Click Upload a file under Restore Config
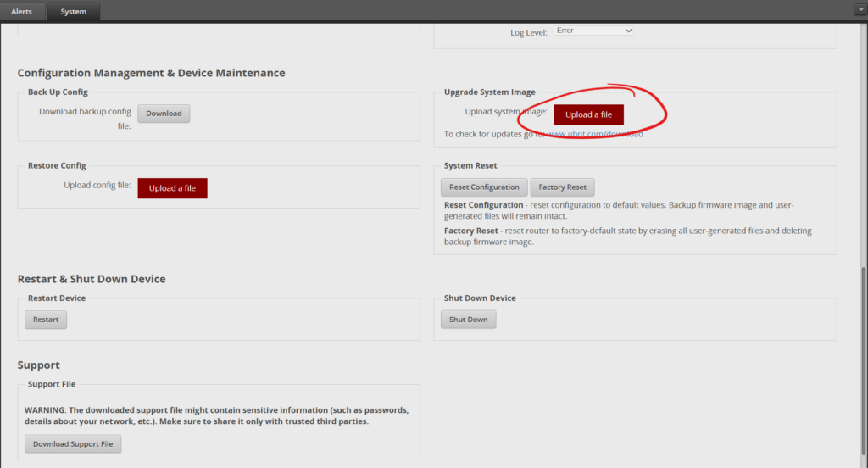Viewport: 868px width, 468px height. [172, 188]
